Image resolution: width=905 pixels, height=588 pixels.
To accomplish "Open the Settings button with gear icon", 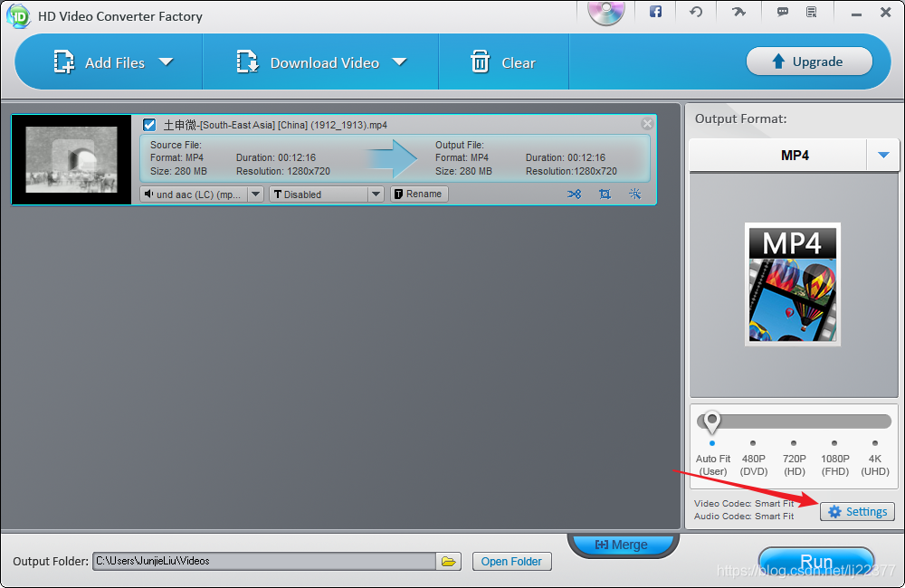I will tap(858, 512).
